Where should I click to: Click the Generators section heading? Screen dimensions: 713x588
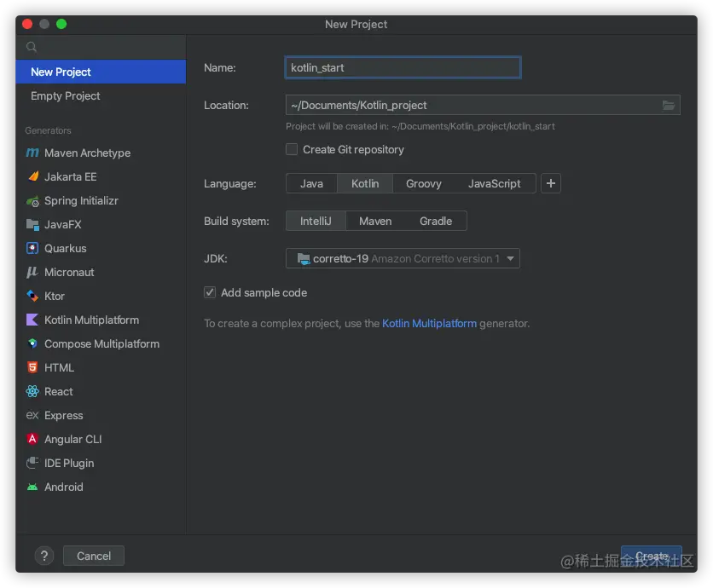(x=48, y=131)
